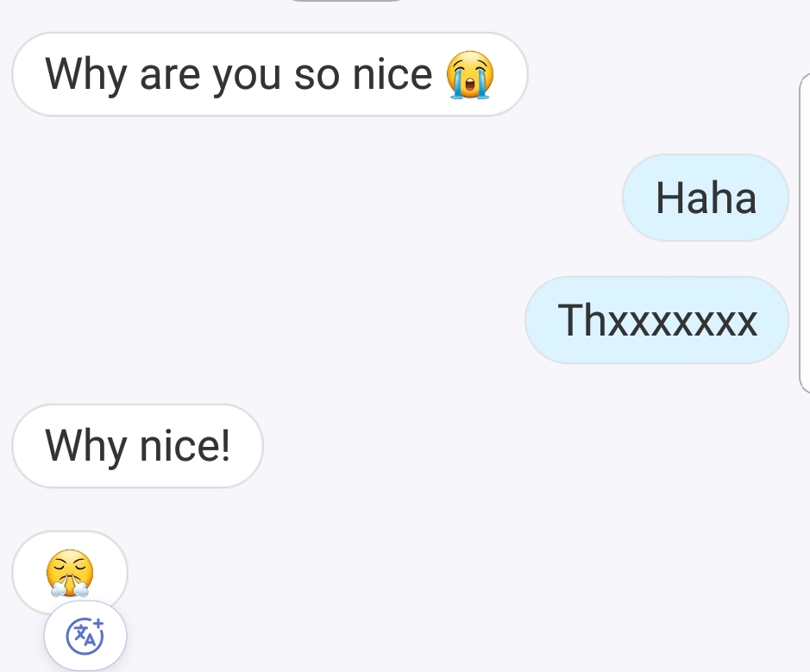Click the last "x" in "Thxxxxxxx"
810x672 pixels.
tap(746, 321)
